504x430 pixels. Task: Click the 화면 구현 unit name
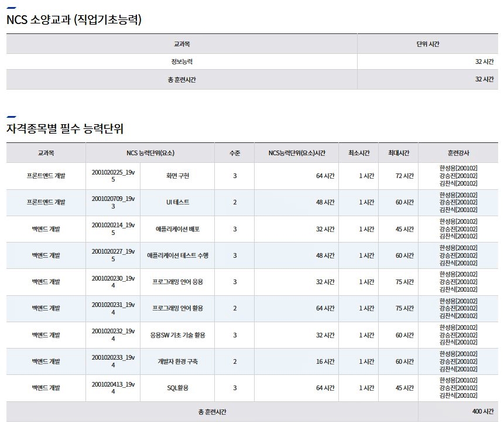177,176
